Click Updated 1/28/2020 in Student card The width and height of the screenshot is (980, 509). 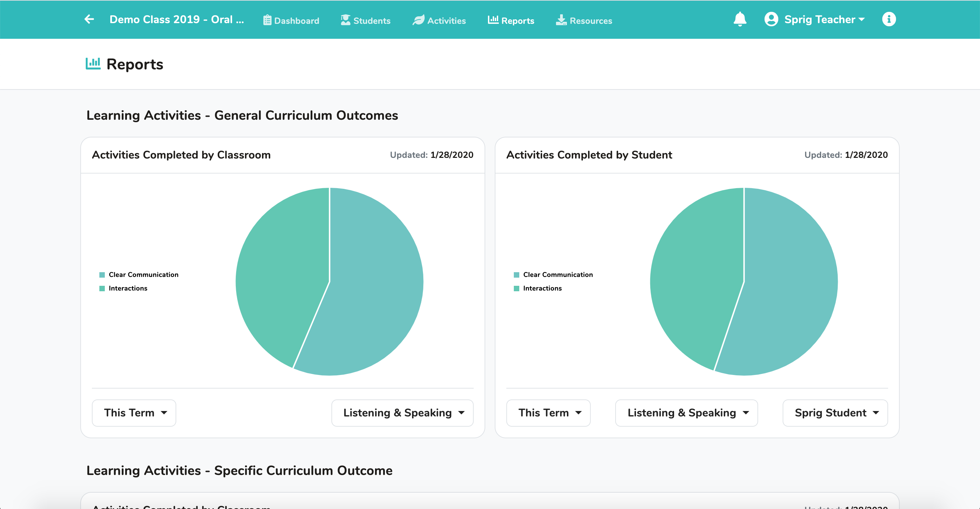click(846, 155)
